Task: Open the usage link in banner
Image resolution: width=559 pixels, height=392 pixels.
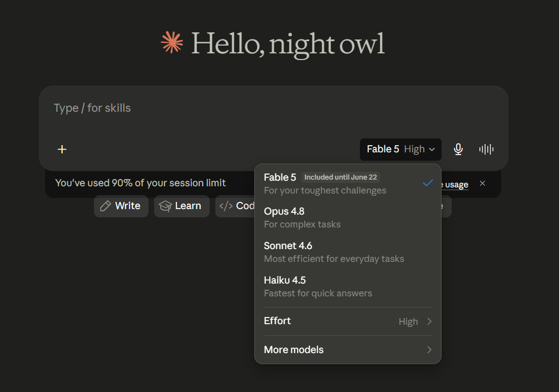Action: click(455, 185)
